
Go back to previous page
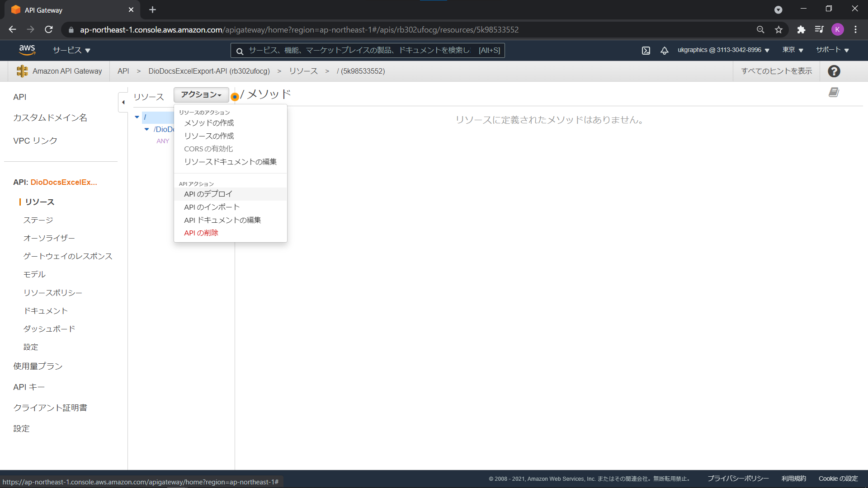click(x=12, y=29)
